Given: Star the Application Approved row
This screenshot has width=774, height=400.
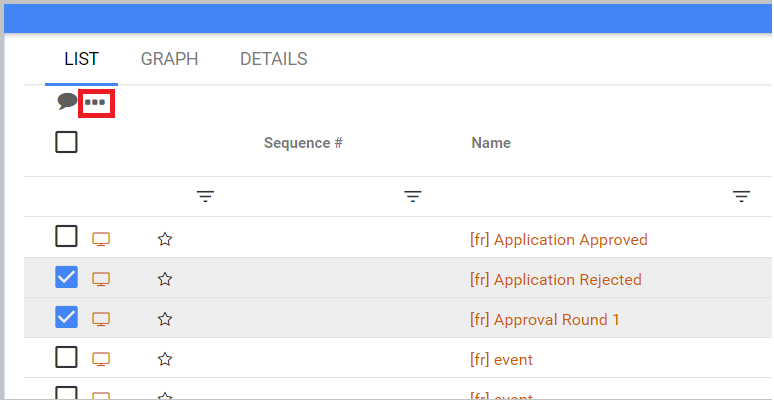Looking at the screenshot, I should (x=165, y=239).
